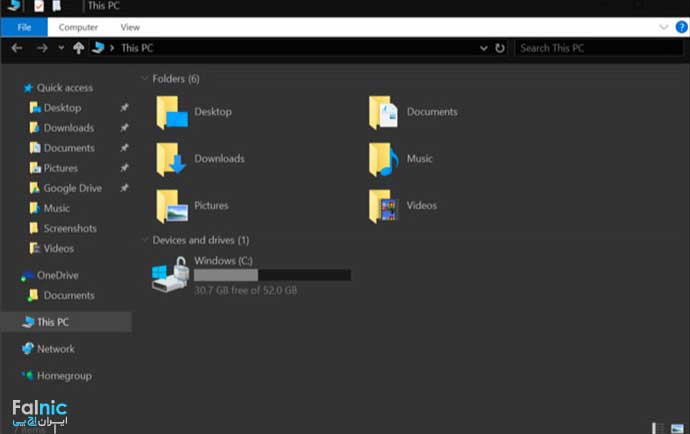Expand the ribbon using the chevron
Image resolution: width=690 pixels, height=434 pixels.
tap(664, 28)
